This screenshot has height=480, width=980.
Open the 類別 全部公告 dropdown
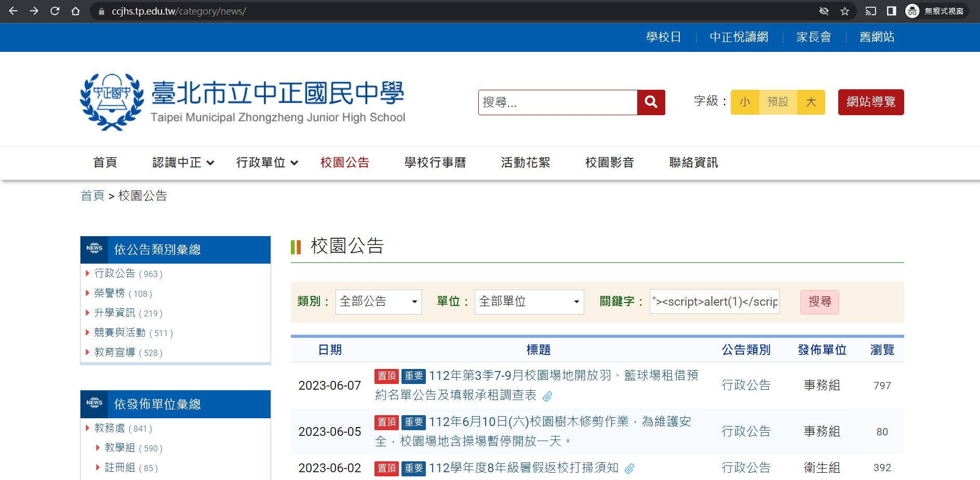pyautogui.click(x=379, y=301)
